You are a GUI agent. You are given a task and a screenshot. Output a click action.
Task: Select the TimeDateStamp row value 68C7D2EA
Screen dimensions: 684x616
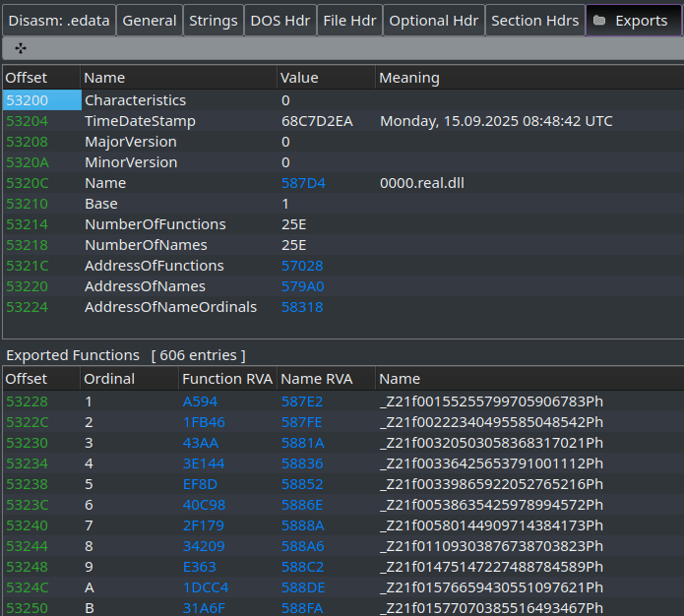pos(317,121)
